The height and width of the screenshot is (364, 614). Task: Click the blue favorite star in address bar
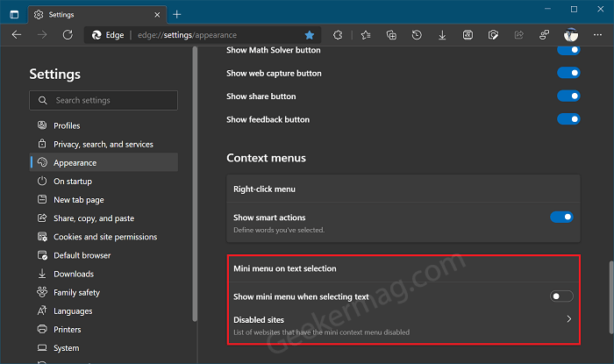pyautogui.click(x=310, y=35)
